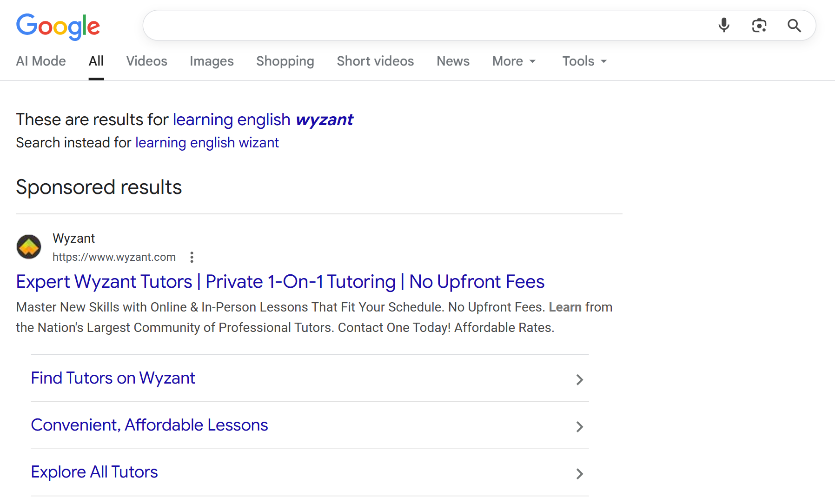Select the Shopping tab
The image size is (835, 504).
tap(285, 61)
